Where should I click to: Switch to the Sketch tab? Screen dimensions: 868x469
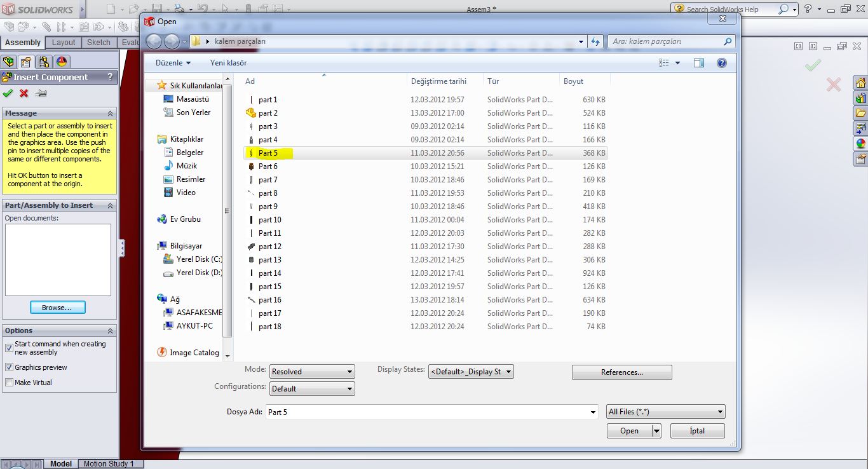(x=98, y=43)
